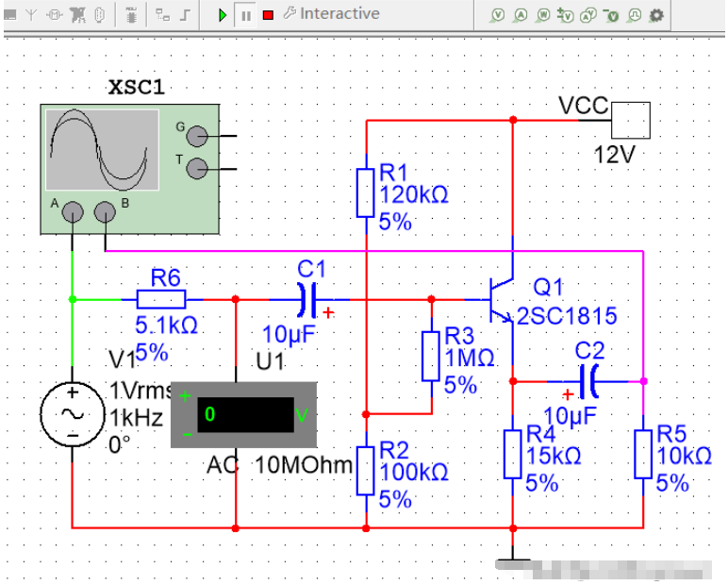This screenshot has height=585, width=728.
Task: Click the 15kΩ value of R4
Action: coord(554,457)
